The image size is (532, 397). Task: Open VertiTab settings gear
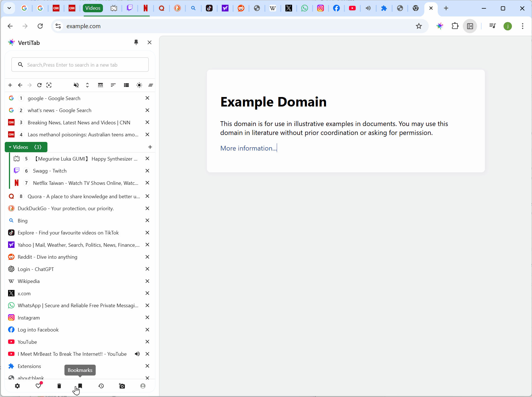(x=17, y=386)
